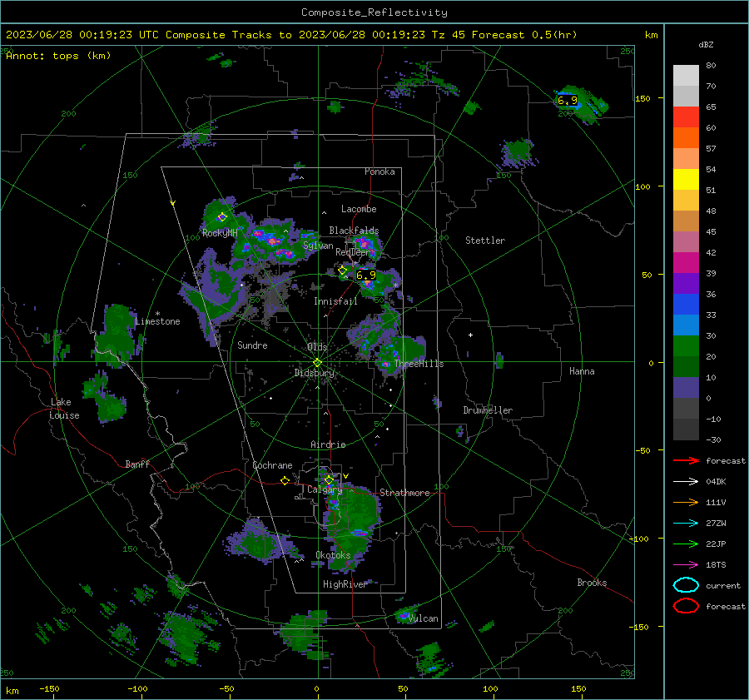Click the 6.9 tops label near RedDeer
Viewport: 749px width, 700px height.
click(x=366, y=276)
